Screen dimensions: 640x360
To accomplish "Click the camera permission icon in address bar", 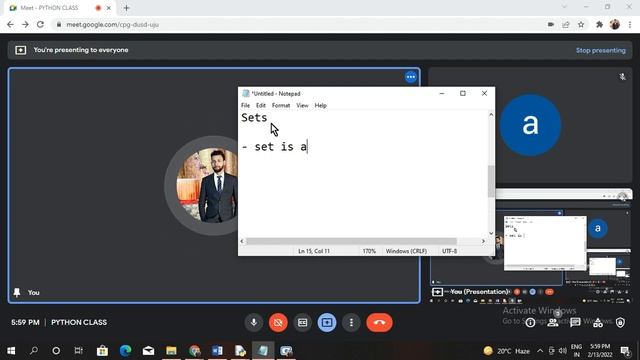I will (551, 24).
